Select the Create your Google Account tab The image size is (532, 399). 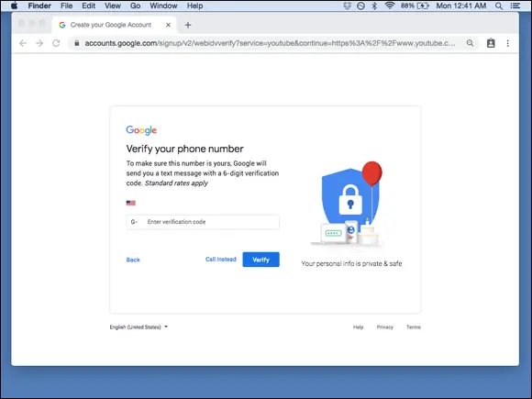pyautogui.click(x=114, y=25)
